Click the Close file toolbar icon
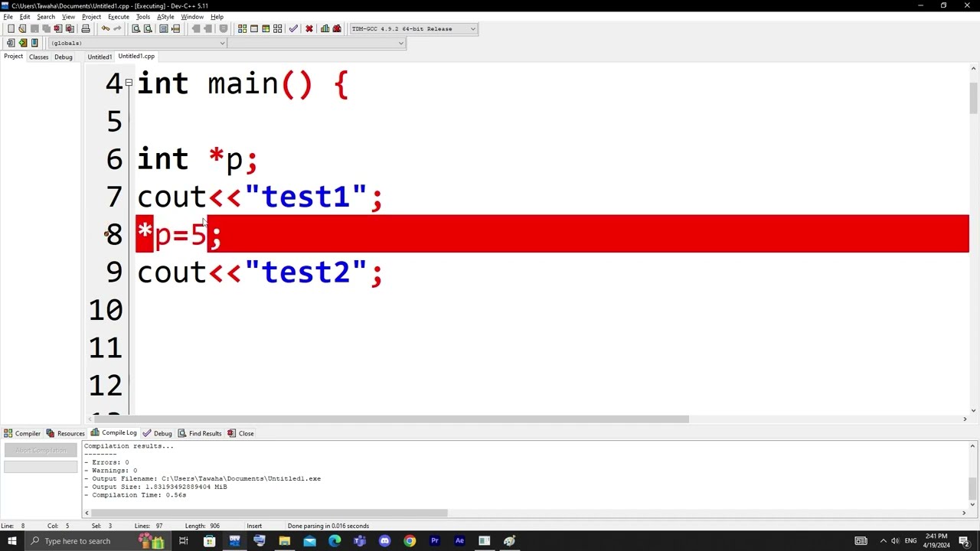Viewport: 980px width, 551px height. click(x=57, y=28)
